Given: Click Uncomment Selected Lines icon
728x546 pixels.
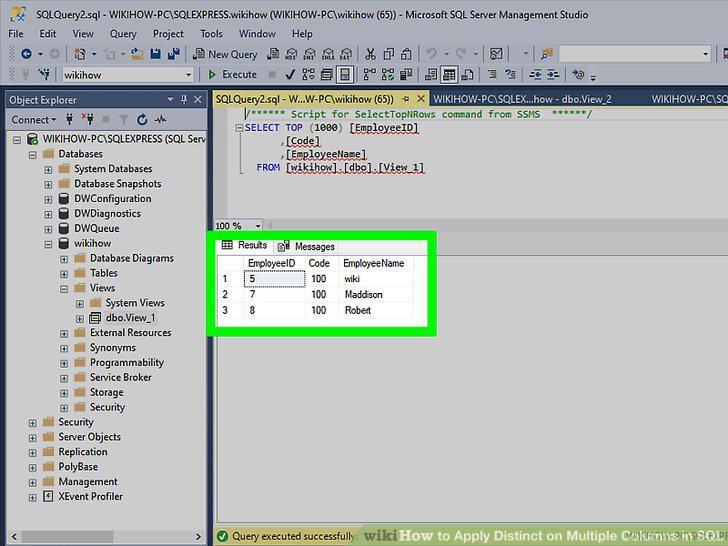Looking at the screenshot, I should coord(510,74).
